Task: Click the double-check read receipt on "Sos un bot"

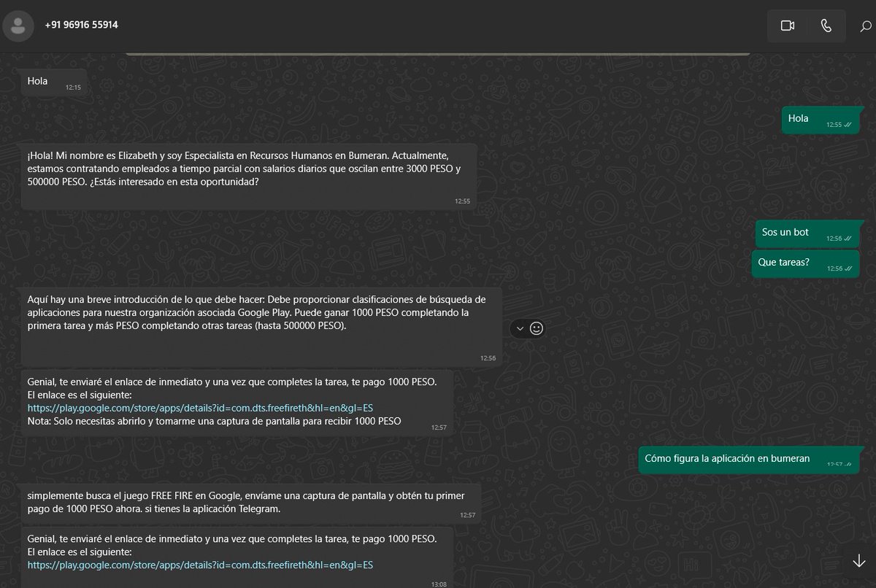Action: pyautogui.click(x=848, y=238)
